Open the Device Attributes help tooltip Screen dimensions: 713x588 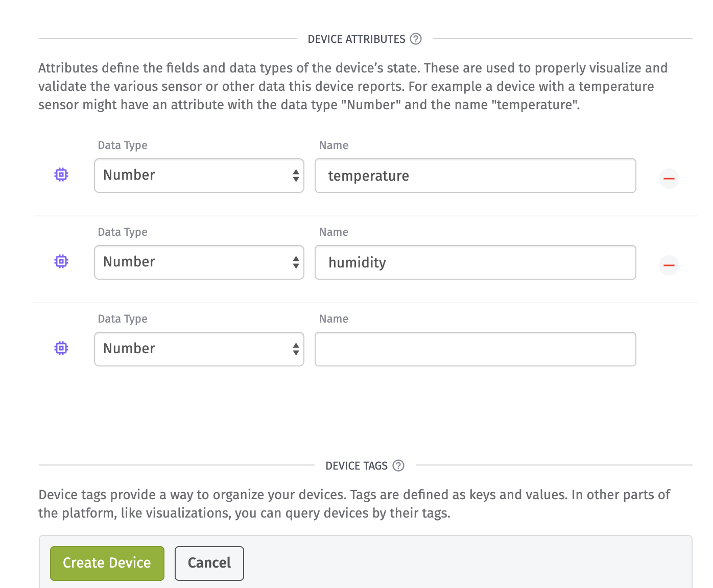415,39
